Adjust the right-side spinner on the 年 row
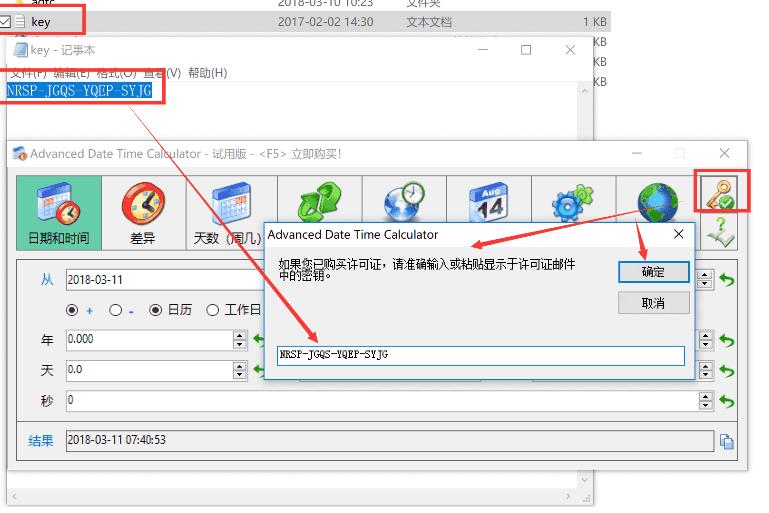769x513 pixels. 705,340
